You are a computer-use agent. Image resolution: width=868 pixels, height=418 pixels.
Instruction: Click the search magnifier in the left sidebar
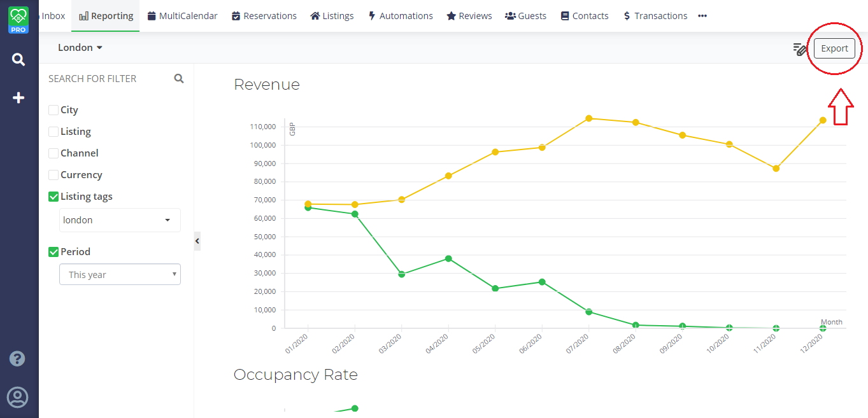pos(18,60)
